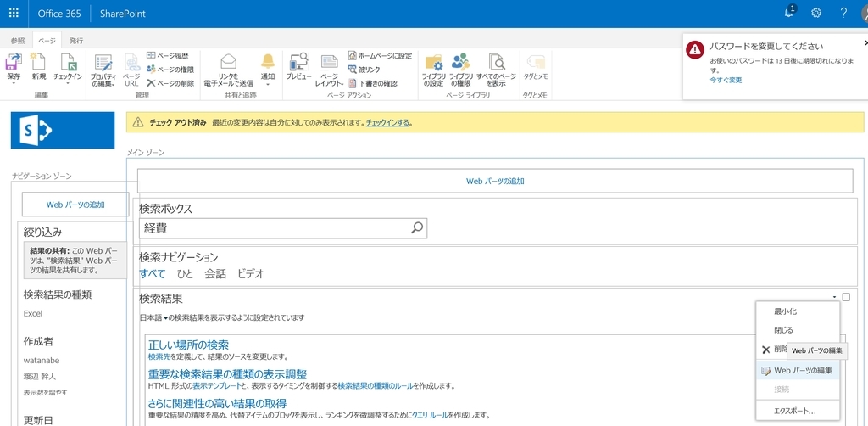The image size is (868, 426).
Task: Open ページの権限 page permissions
Action: 170,70
